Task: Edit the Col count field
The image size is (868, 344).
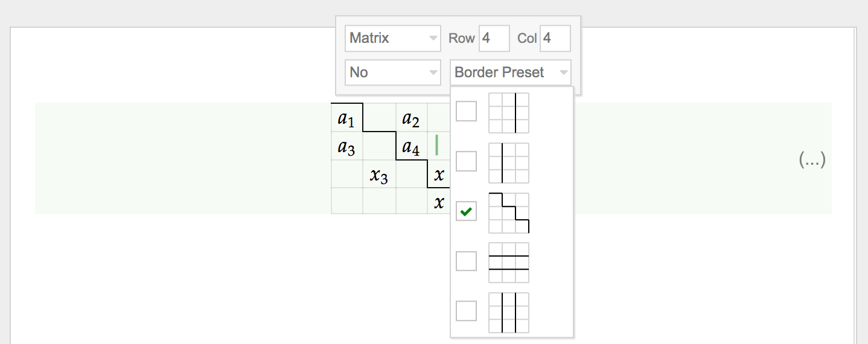Action: click(x=555, y=39)
